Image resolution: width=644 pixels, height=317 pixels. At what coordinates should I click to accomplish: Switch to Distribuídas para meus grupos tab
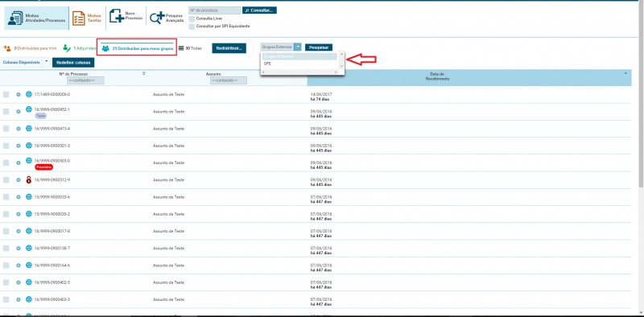pyautogui.click(x=137, y=48)
